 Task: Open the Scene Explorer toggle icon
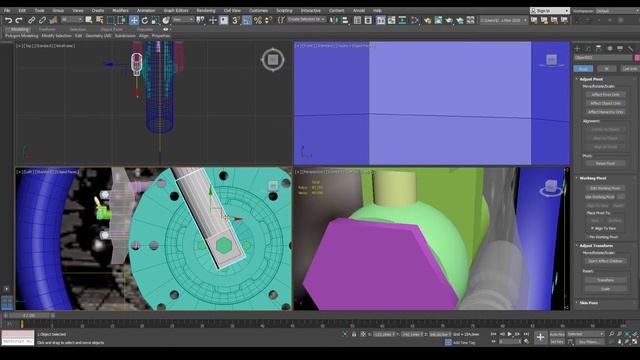pos(358,20)
